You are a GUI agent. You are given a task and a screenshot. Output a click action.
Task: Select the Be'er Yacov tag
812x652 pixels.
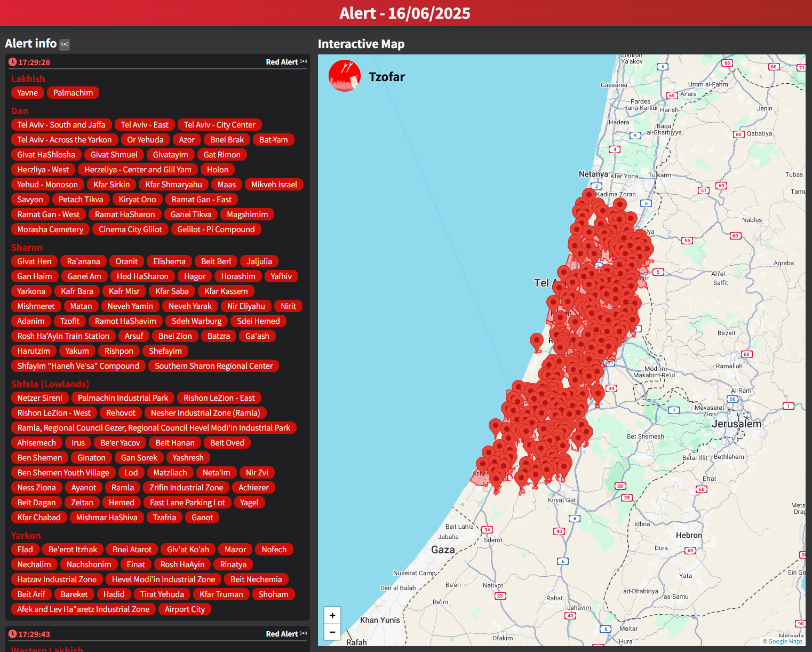(121, 443)
